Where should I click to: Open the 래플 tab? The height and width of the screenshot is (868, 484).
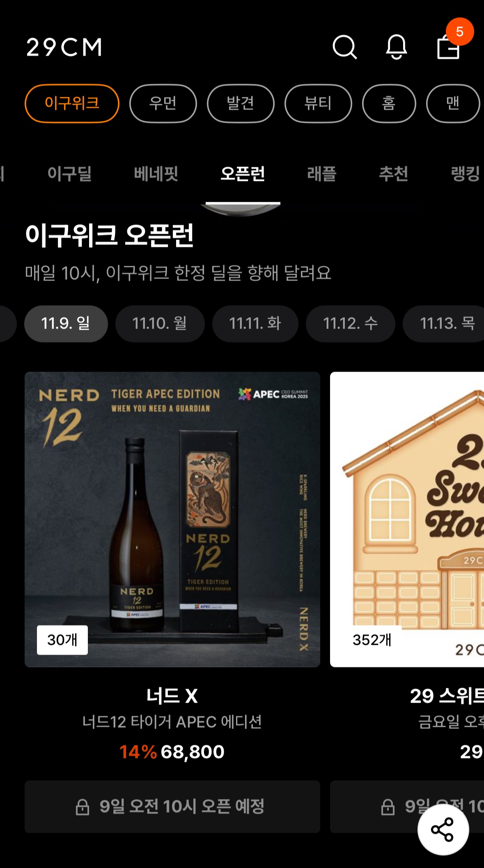(x=322, y=174)
